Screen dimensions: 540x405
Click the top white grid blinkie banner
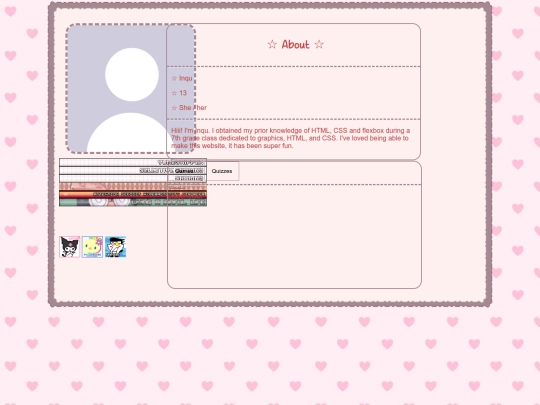pos(133,162)
